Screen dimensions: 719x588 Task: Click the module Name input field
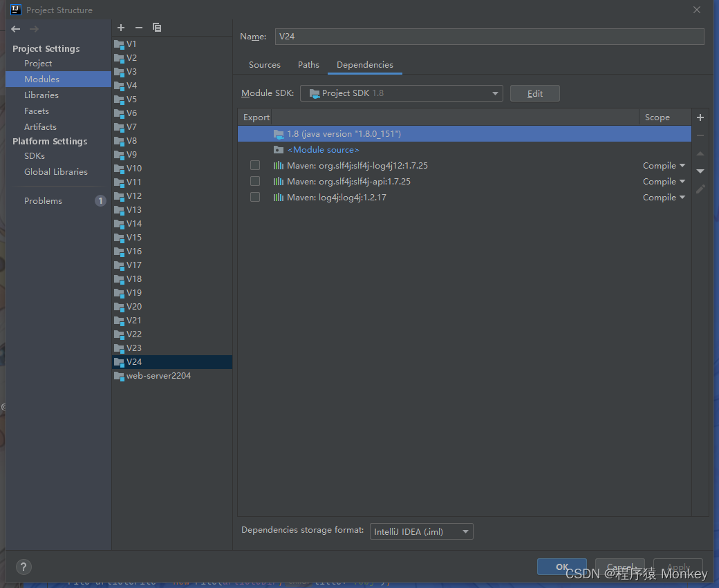pos(489,36)
